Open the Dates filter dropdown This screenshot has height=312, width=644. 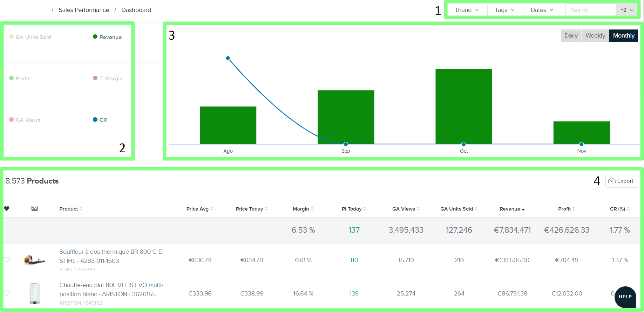coord(542,10)
